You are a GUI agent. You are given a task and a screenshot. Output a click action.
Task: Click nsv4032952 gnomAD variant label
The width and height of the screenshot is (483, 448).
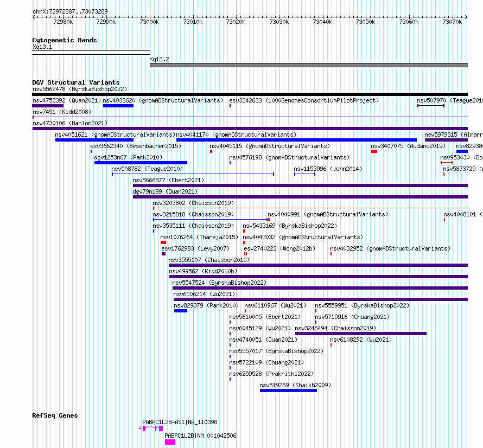click(x=390, y=249)
